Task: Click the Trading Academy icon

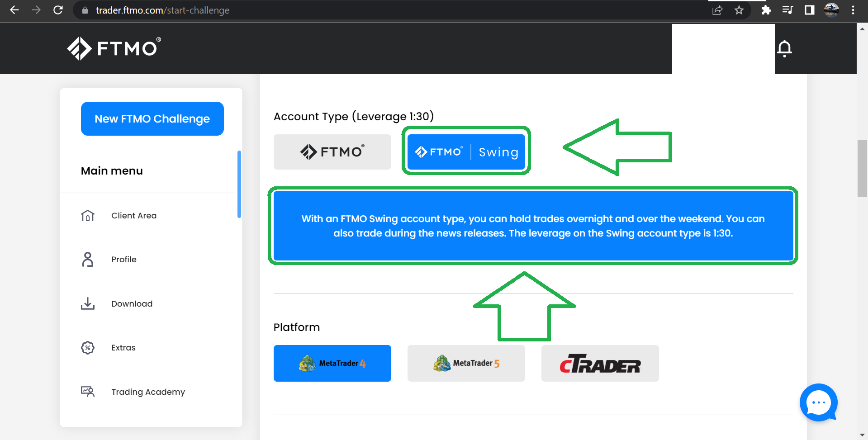Action: (88, 392)
